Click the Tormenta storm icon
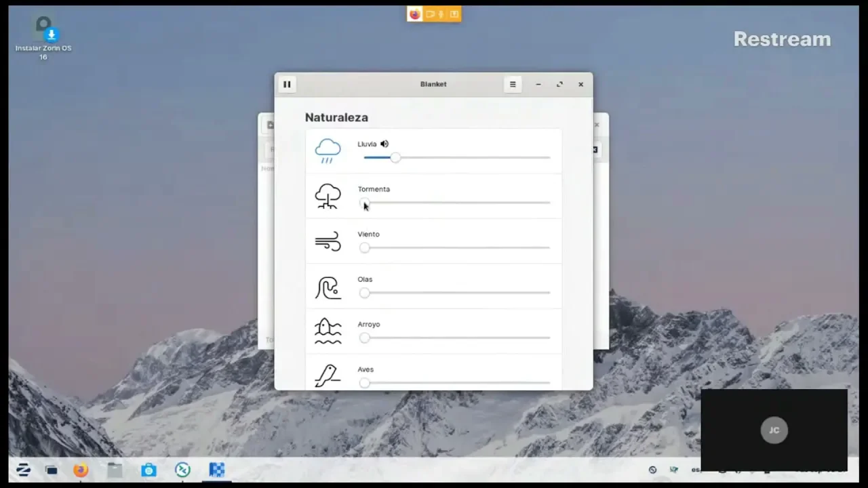868x488 pixels. click(328, 196)
